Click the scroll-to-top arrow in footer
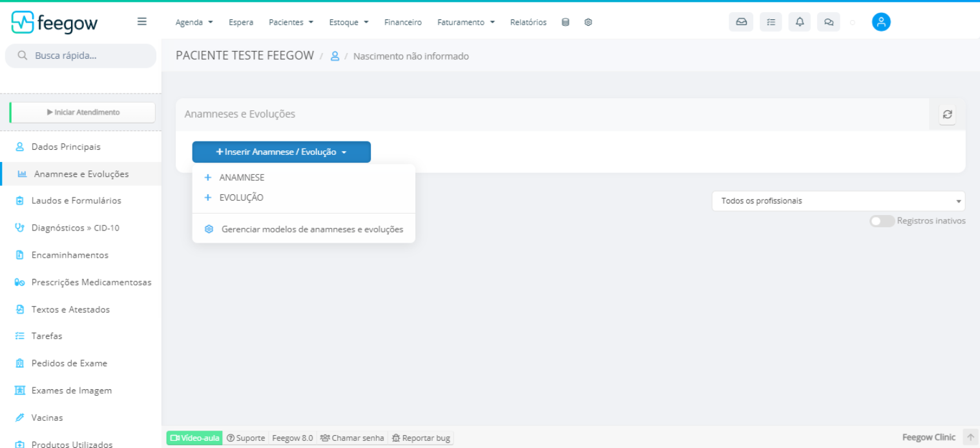980x448 pixels. coord(970,437)
